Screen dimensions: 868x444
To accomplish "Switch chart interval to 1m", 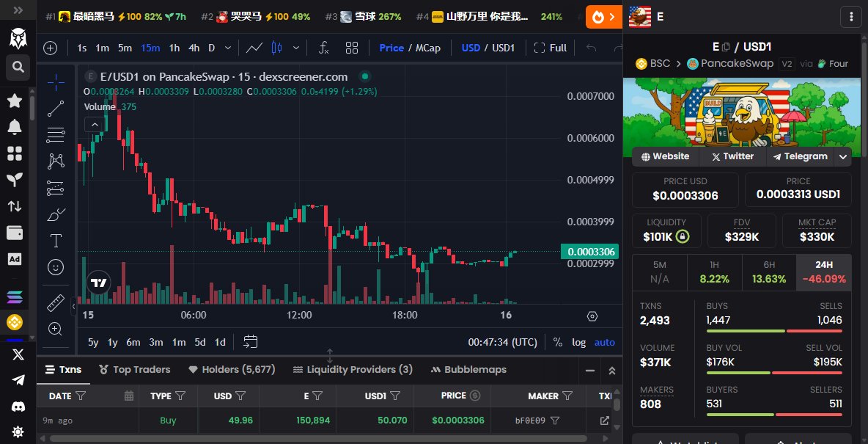I will (102, 48).
